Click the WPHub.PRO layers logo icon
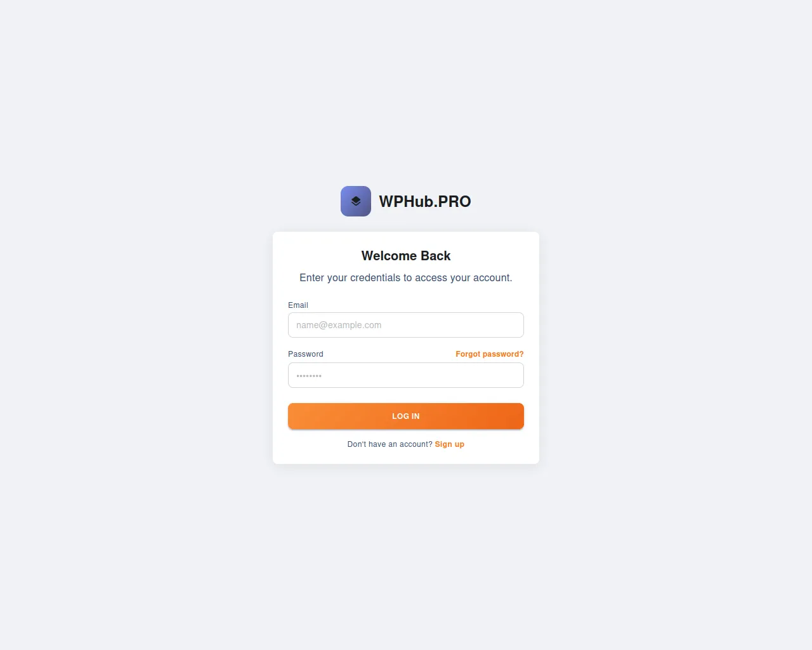812x650 pixels. click(356, 201)
